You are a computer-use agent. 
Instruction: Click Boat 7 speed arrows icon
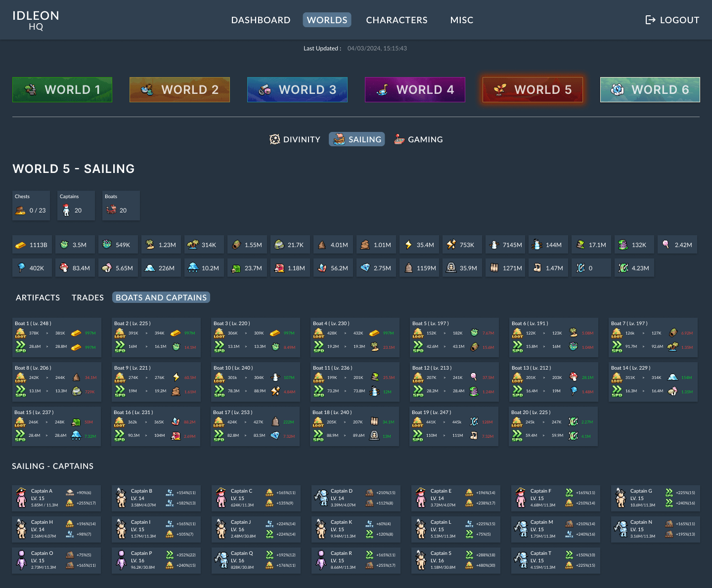click(617, 347)
